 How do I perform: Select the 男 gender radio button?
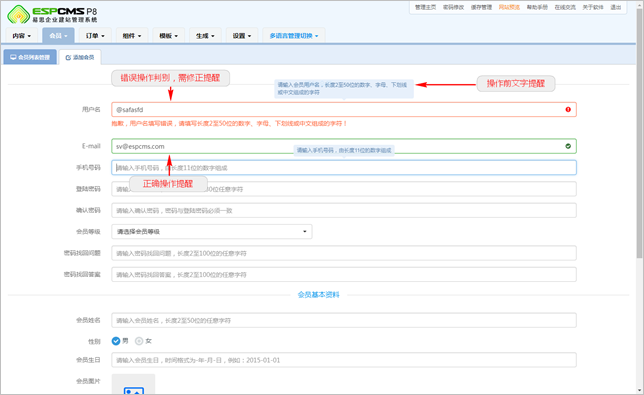click(x=116, y=341)
